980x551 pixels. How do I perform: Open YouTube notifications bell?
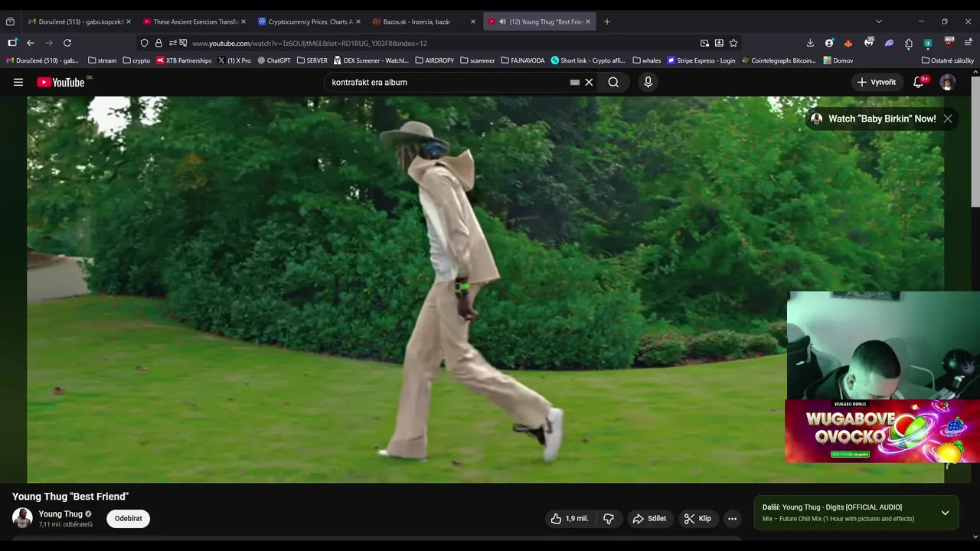919,82
